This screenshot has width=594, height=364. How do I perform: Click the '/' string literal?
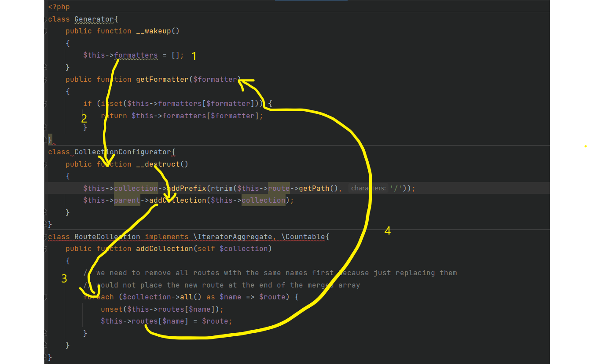(396, 188)
